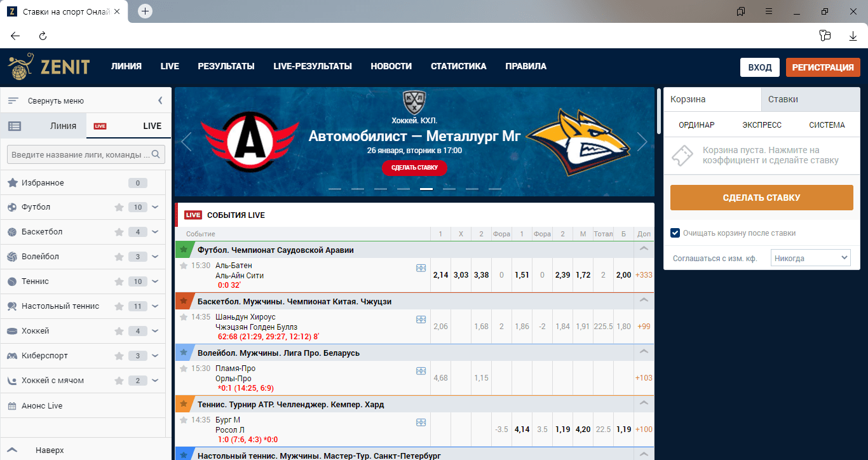Favorite Волейбол with its star
868x460 pixels.
click(x=119, y=257)
